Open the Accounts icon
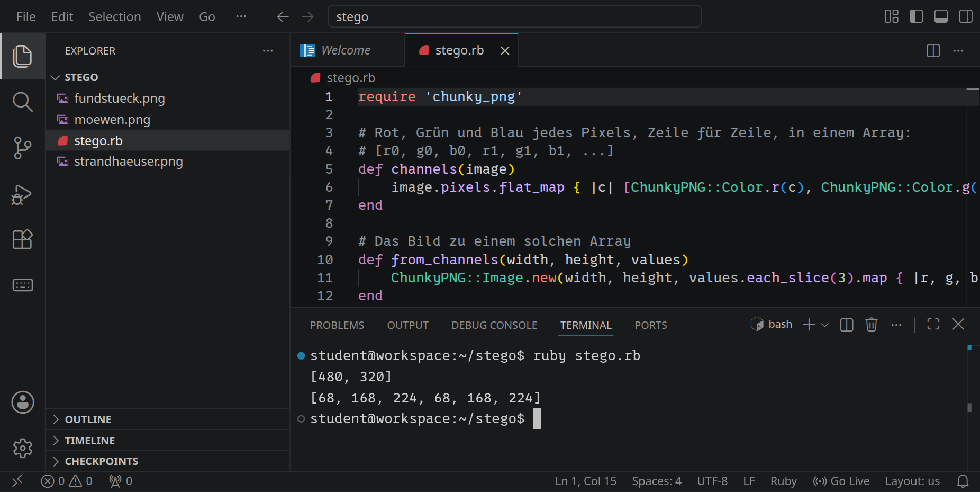This screenshot has height=492, width=980. coord(22,402)
